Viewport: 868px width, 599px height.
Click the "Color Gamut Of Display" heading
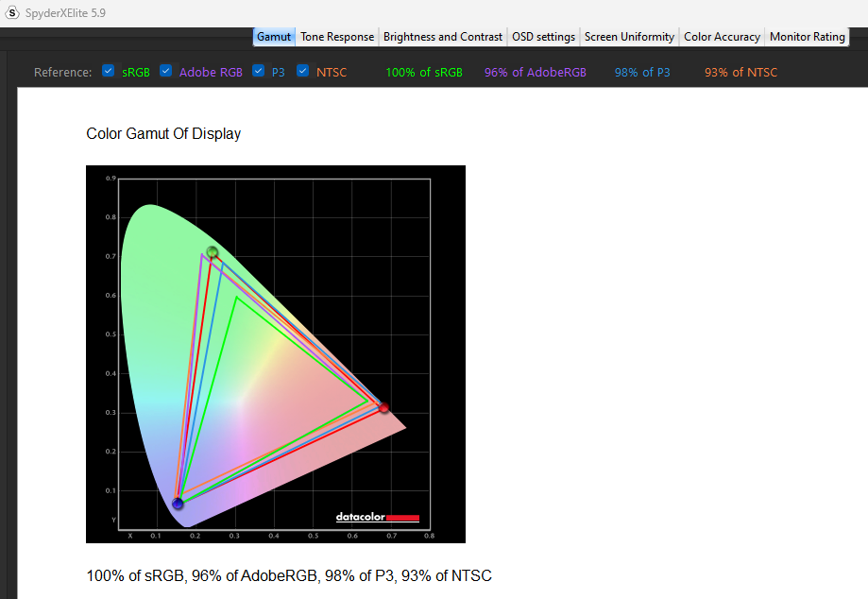(163, 134)
